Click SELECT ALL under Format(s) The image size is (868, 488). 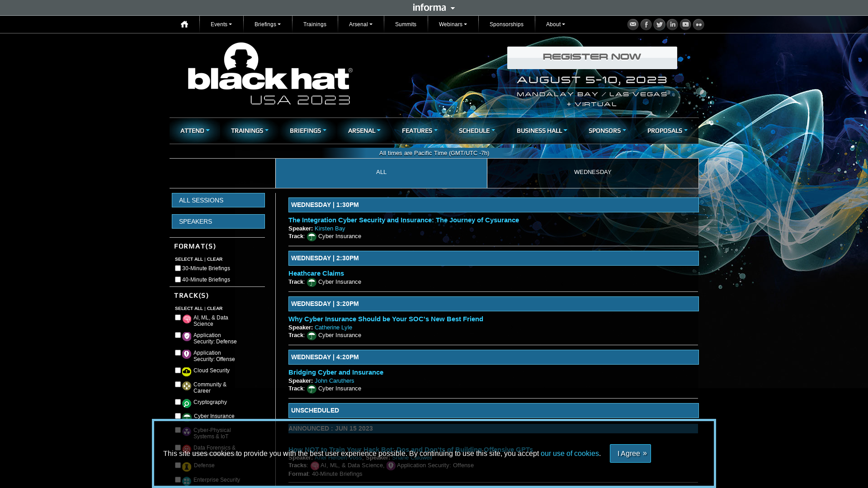click(189, 259)
